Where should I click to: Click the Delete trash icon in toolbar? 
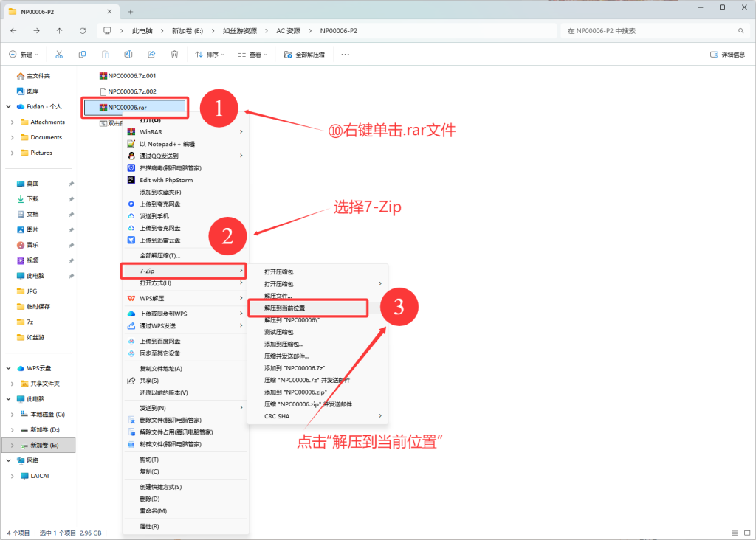pos(174,55)
